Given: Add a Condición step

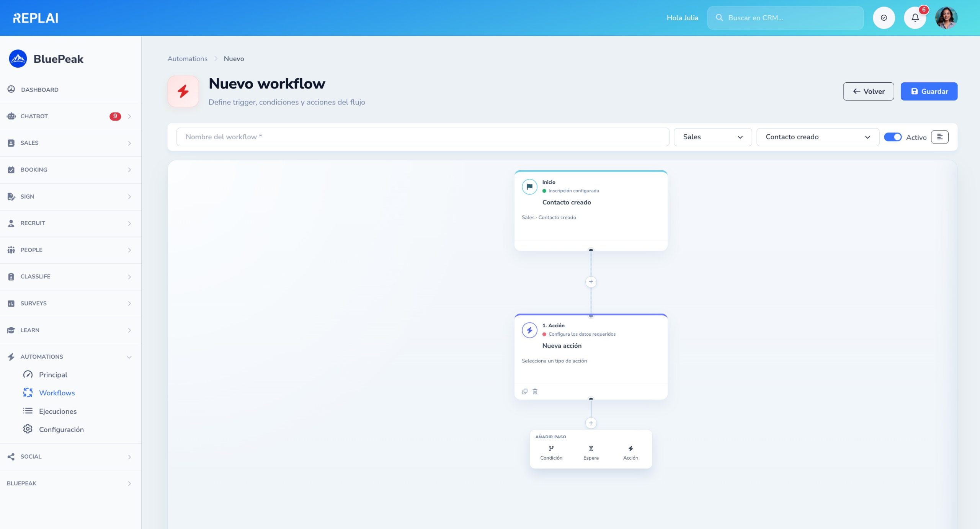Looking at the screenshot, I should point(551,452).
